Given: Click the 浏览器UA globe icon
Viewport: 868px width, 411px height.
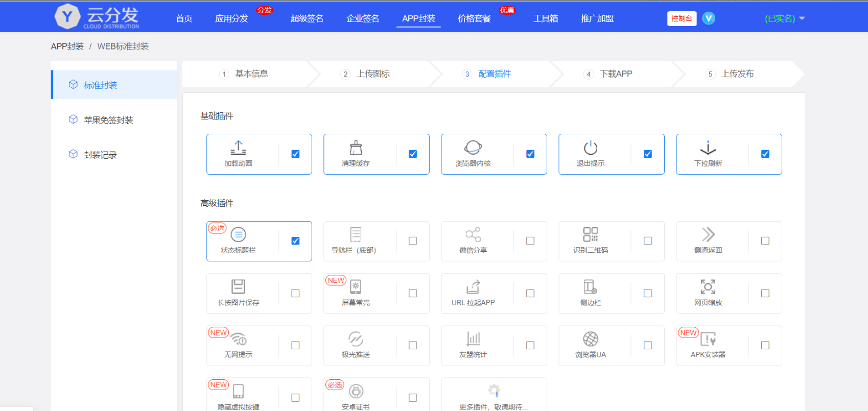Looking at the screenshot, I should [591, 339].
